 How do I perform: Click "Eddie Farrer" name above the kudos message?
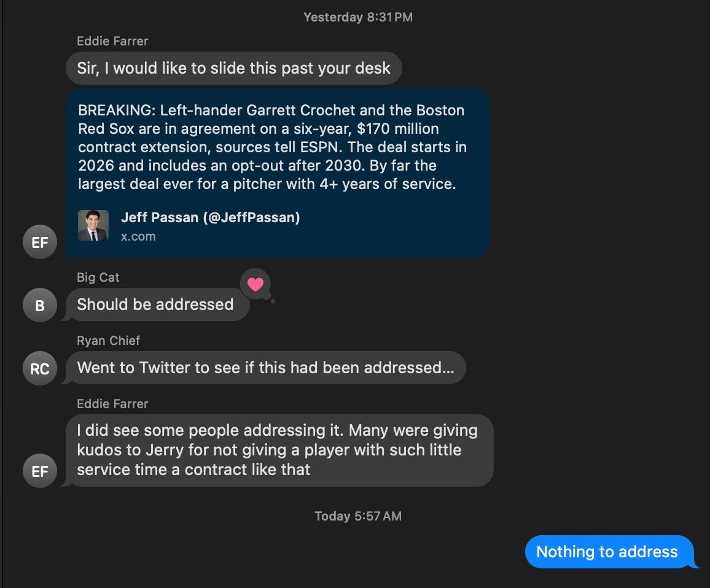coord(112,404)
